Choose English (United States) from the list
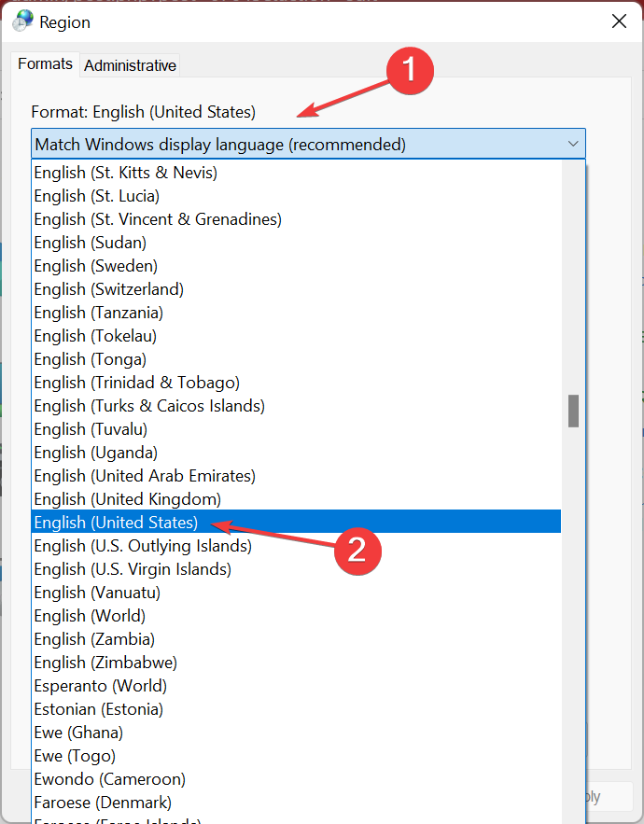The width and height of the screenshot is (644, 824). coord(116,523)
